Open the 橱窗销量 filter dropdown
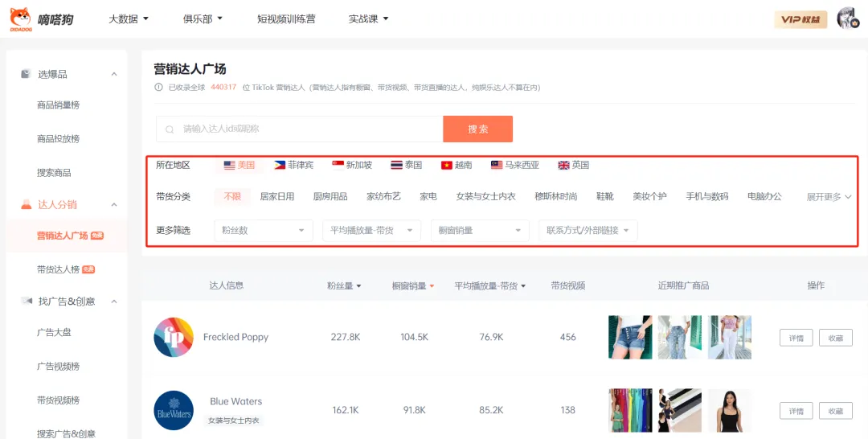This screenshot has width=868, height=439. point(480,230)
